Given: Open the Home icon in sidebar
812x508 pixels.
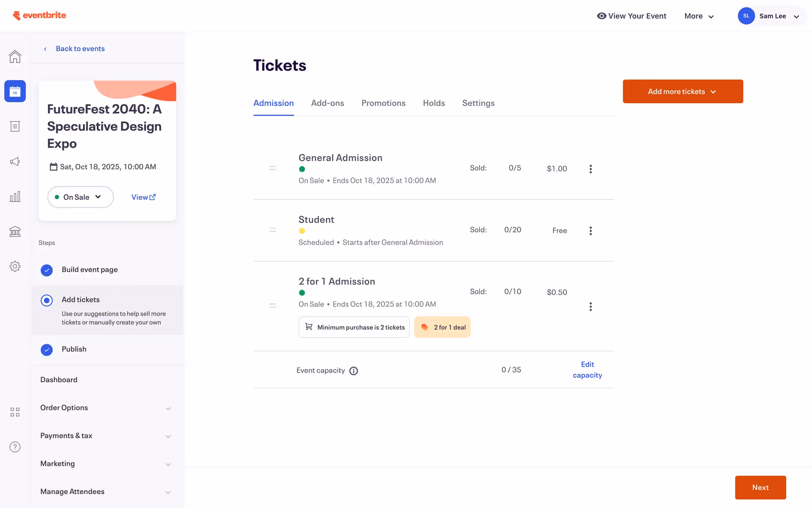Looking at the screenshot, I should point(15,56).
